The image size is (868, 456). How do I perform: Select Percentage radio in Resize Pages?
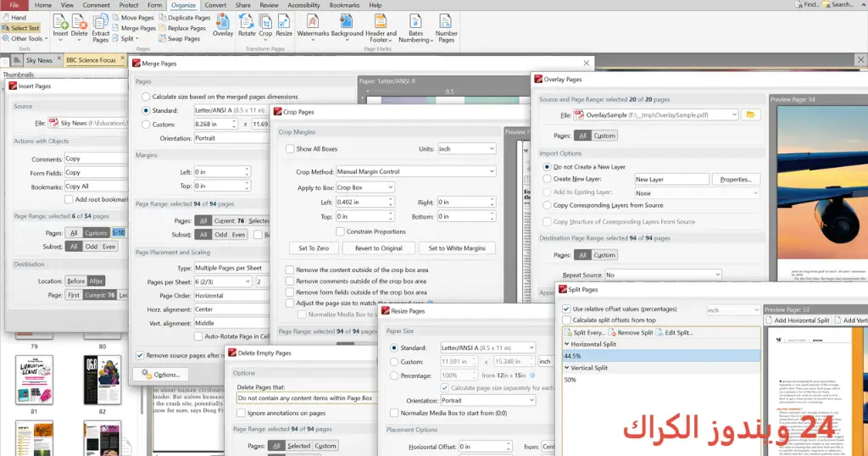[x=394, y=375]
